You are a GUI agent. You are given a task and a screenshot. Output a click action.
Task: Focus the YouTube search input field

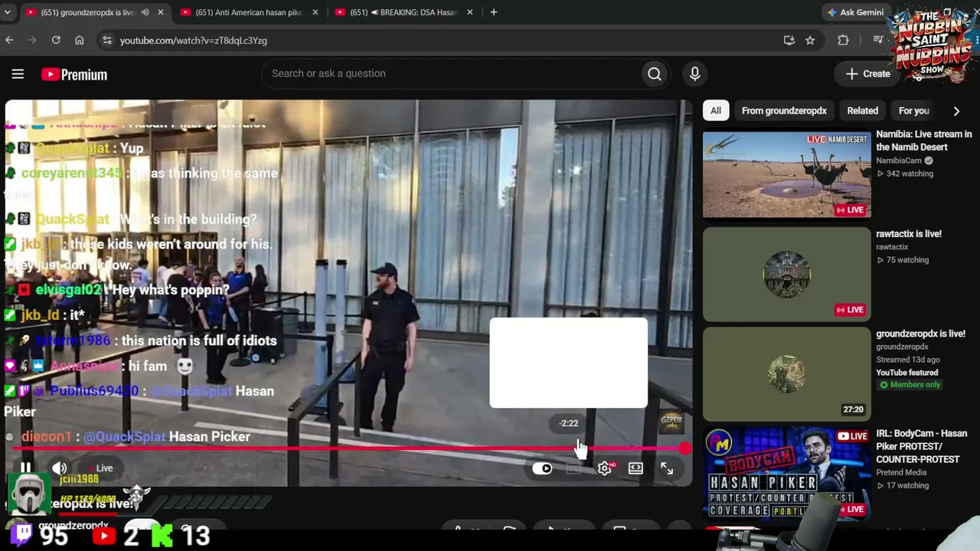click(x=451, y=73)
